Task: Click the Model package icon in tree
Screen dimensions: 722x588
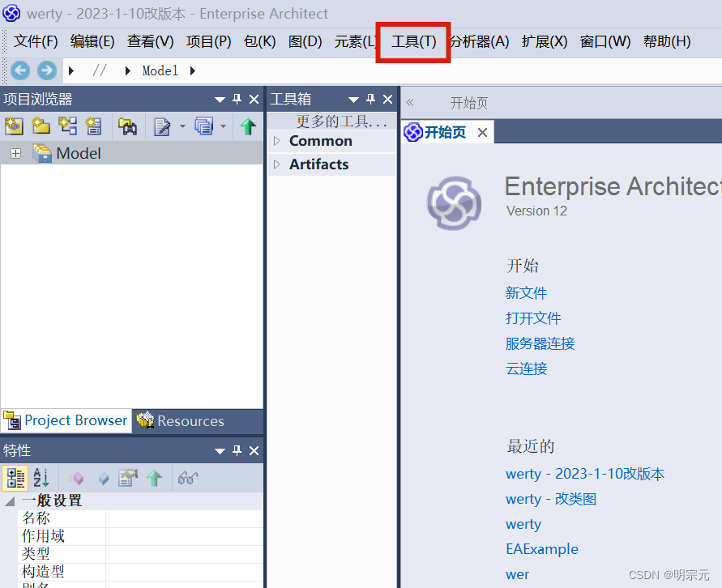Action: 42,153
